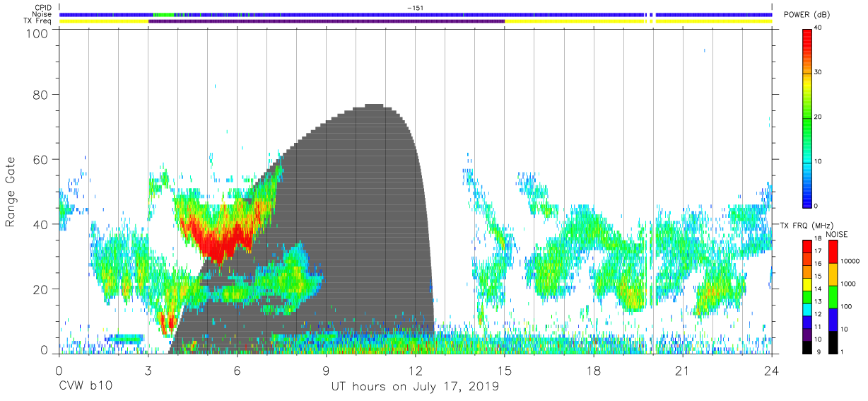Click the "POWER (dB)" label
Viewport: 868px width, 401px height.
(807, 14)
